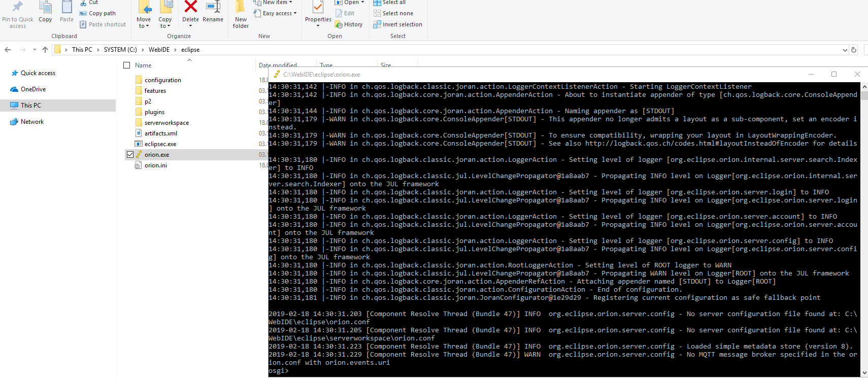Select This PC in sidebar
Viewport: 868px width, 381px height.
(x=58, y=106)
